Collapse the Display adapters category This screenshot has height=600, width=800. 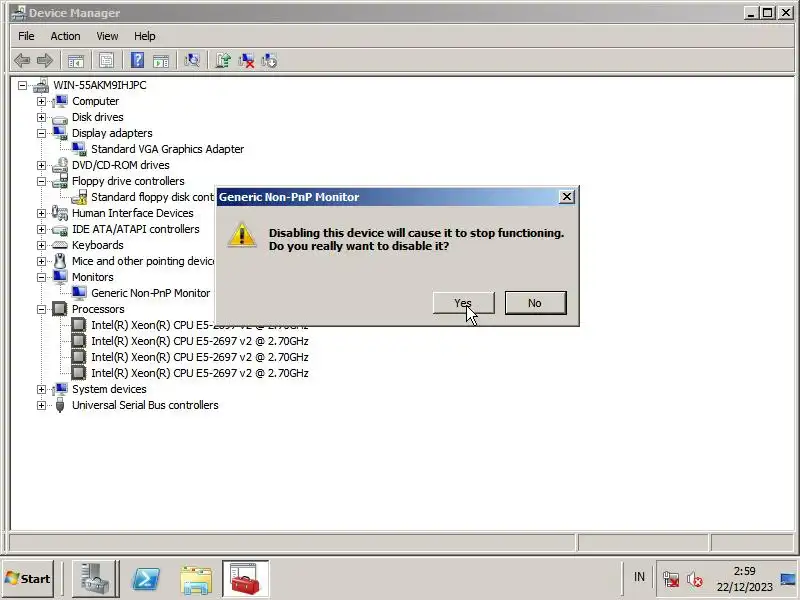[x=41, y=134]
